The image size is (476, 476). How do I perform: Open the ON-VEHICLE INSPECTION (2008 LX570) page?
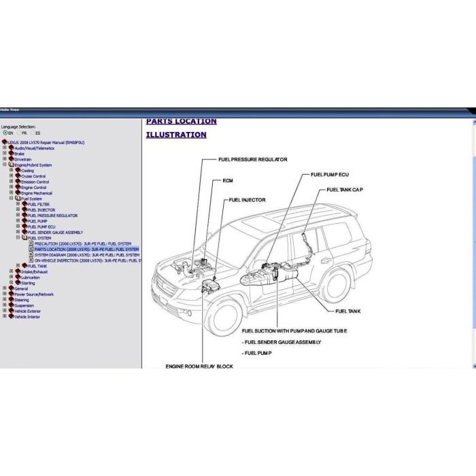click(88, 260)
